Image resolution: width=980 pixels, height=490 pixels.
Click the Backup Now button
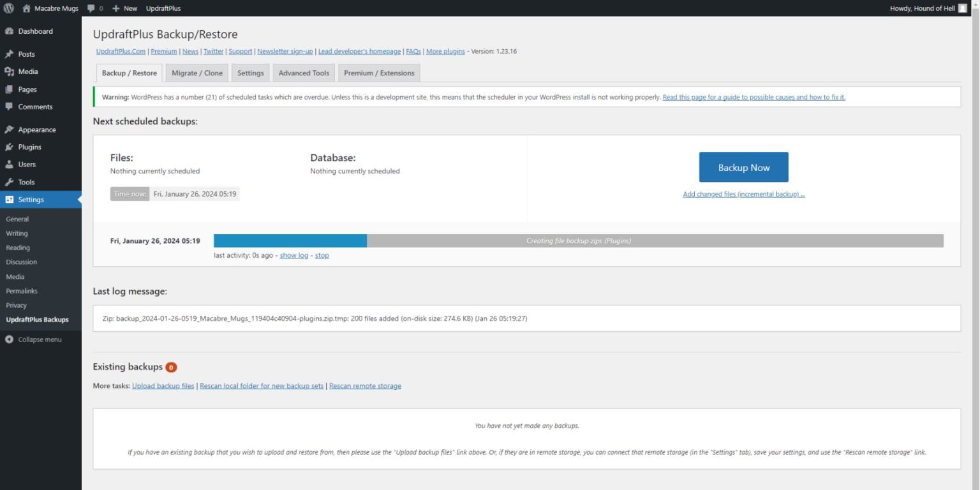743,167
